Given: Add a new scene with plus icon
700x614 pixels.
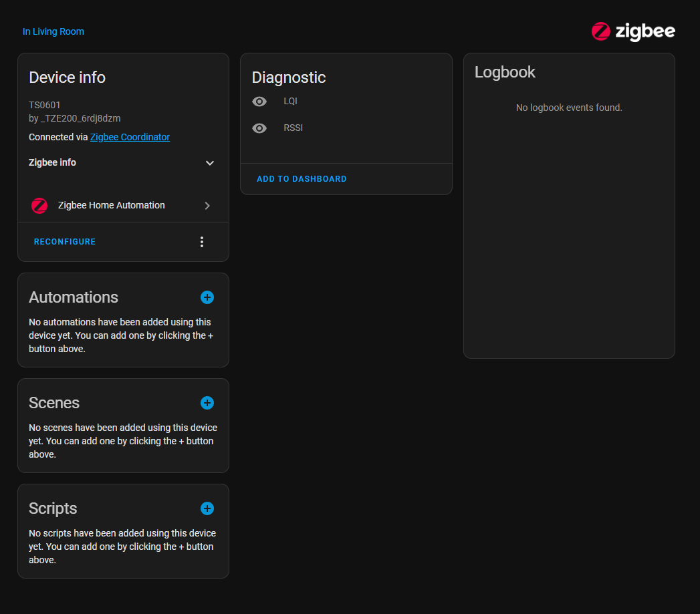Looking at the screenshot, I should (207, 403).
